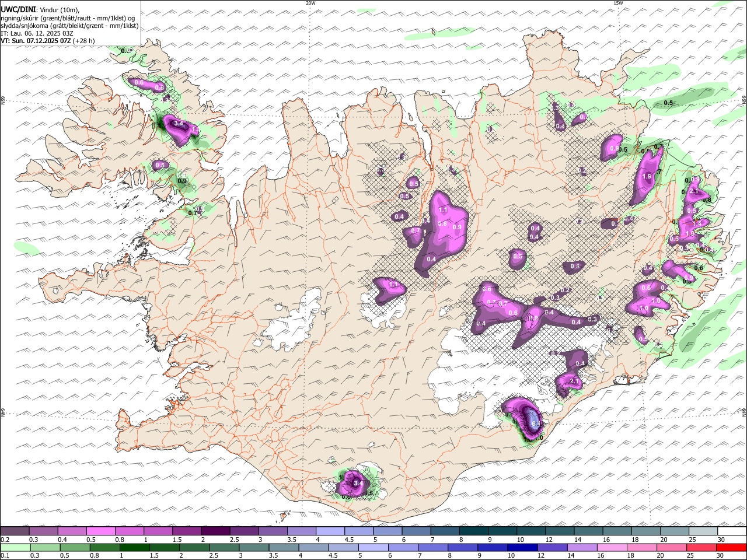Screen dimensions: 747x560
Task: Click the 1.1 value in the large central snow area
Action: pyautogui.click(x=443, y=210)
